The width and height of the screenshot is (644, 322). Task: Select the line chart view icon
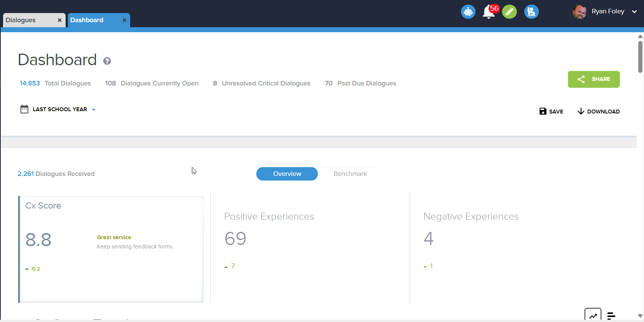point(593,315)
